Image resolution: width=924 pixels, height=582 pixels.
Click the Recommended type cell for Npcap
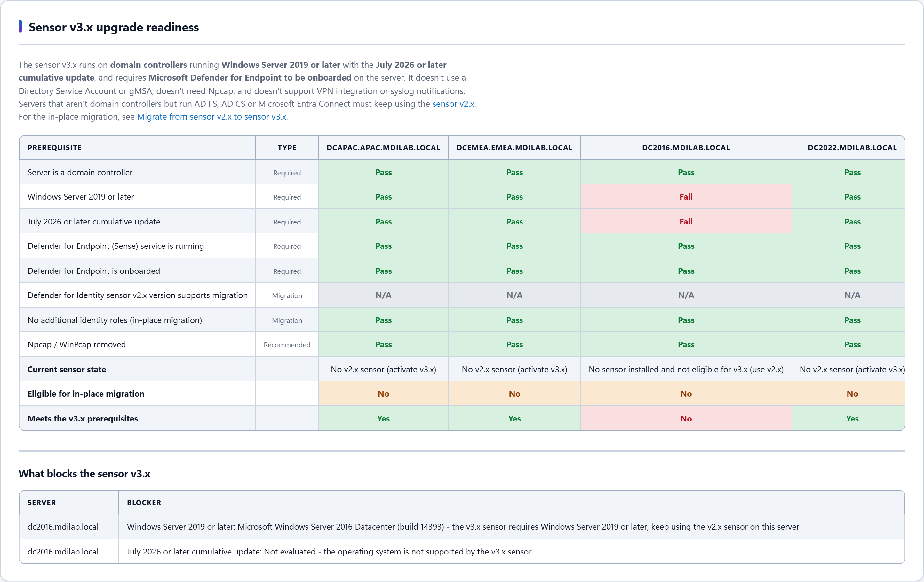tap(287, 345)
